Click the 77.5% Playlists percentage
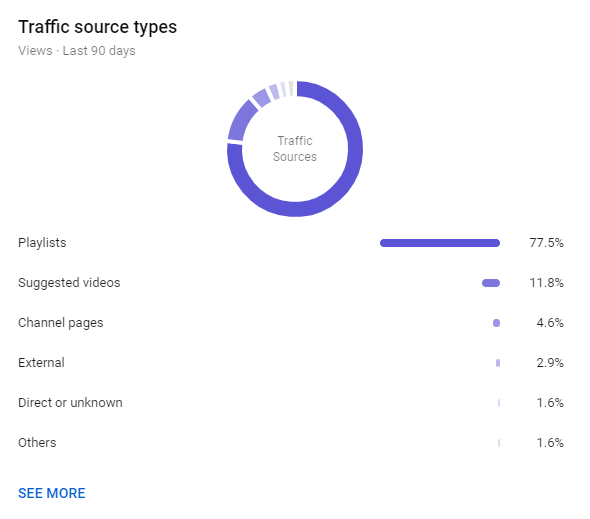Image resolution: width=590 pixels, height=519 pixels. (x=546, y=243)
